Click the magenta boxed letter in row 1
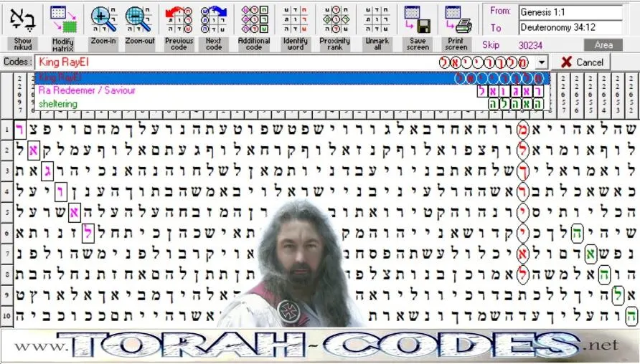640x364 pixels. [19, 130]
